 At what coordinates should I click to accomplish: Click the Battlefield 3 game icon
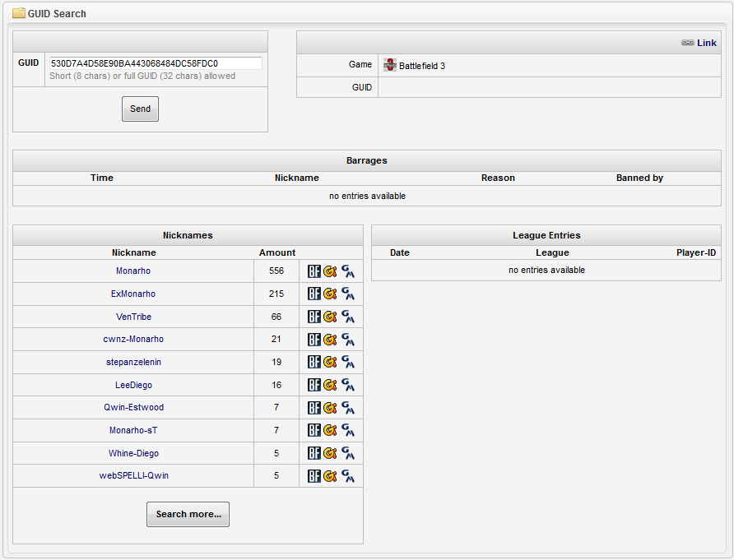(389, 65)
